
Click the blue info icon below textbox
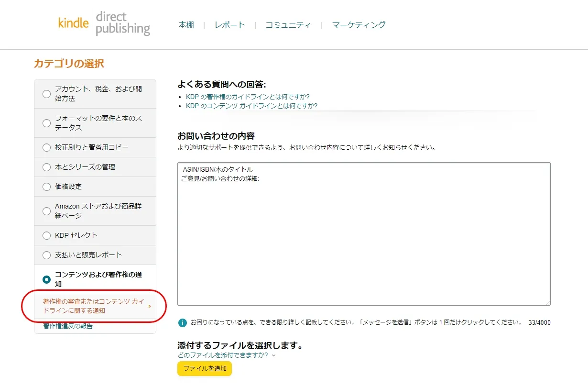pyautogui.click(x=182, y=323)
